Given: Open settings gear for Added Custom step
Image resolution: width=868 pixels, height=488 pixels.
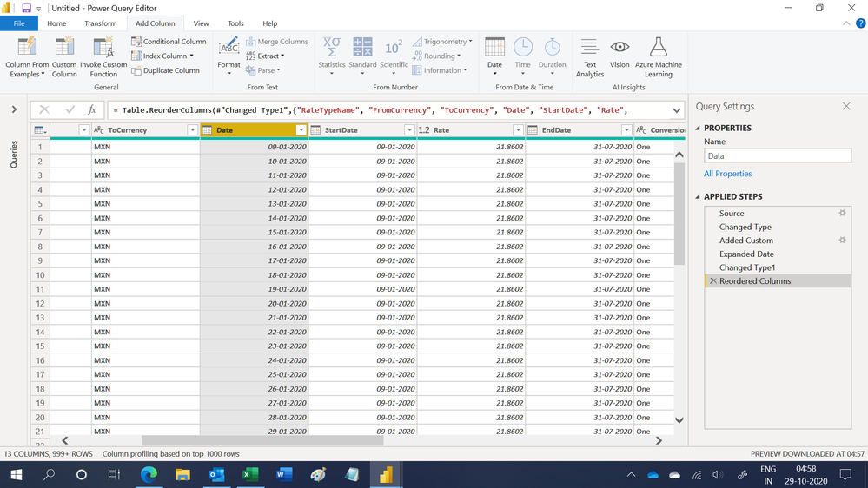Looking at the screenshot, I should (842, 241).
